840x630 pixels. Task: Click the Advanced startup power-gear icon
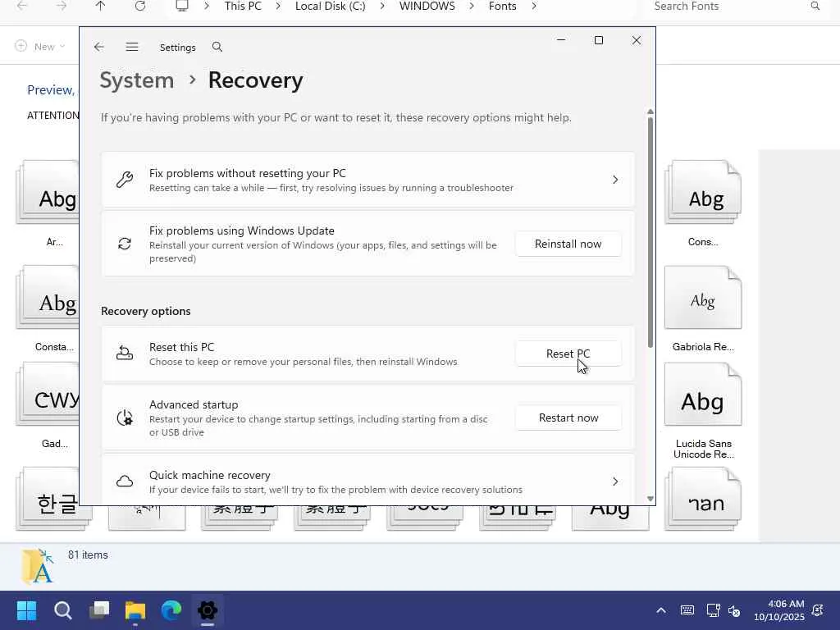(125, 418)
